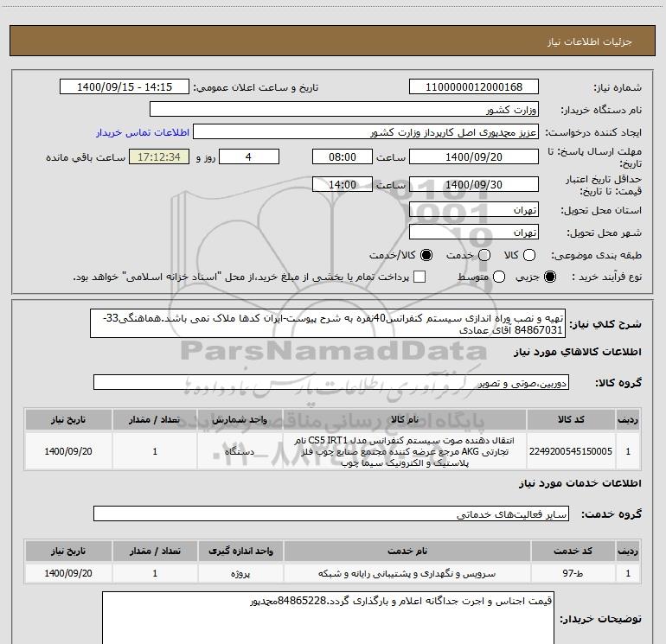
Task: Click the response deadline date 1400/09/20 field
Action: [x=474, y=156]
